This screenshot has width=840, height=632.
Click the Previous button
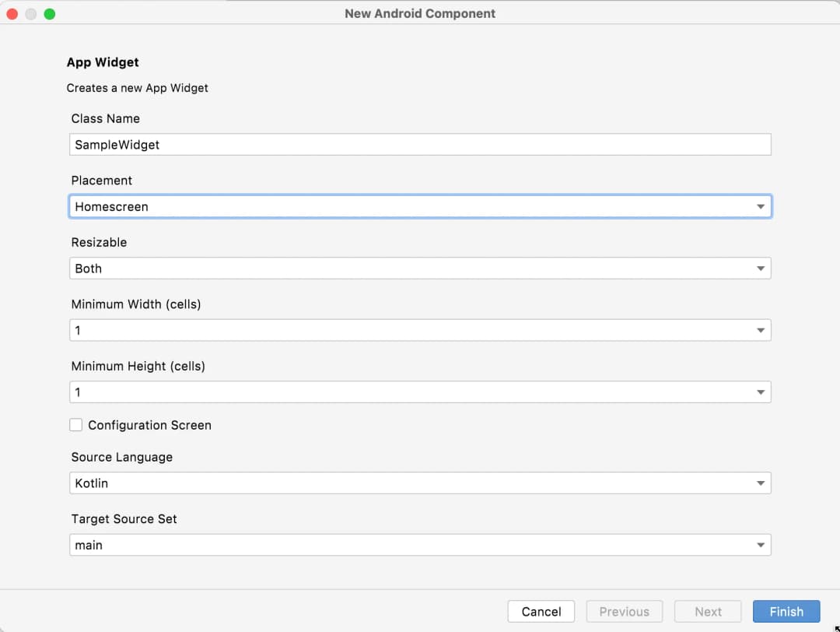click(x=624, y=612)
